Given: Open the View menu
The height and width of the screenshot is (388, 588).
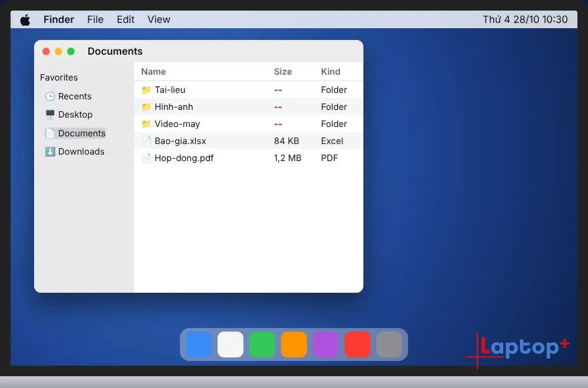Looking at the screenshot, I should tap(159, 19).
